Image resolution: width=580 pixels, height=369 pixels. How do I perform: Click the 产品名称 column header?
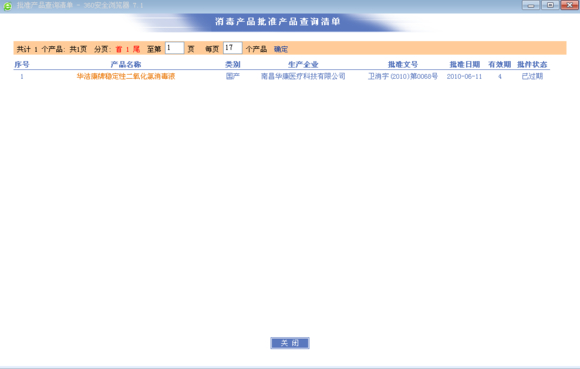point(126,64)
